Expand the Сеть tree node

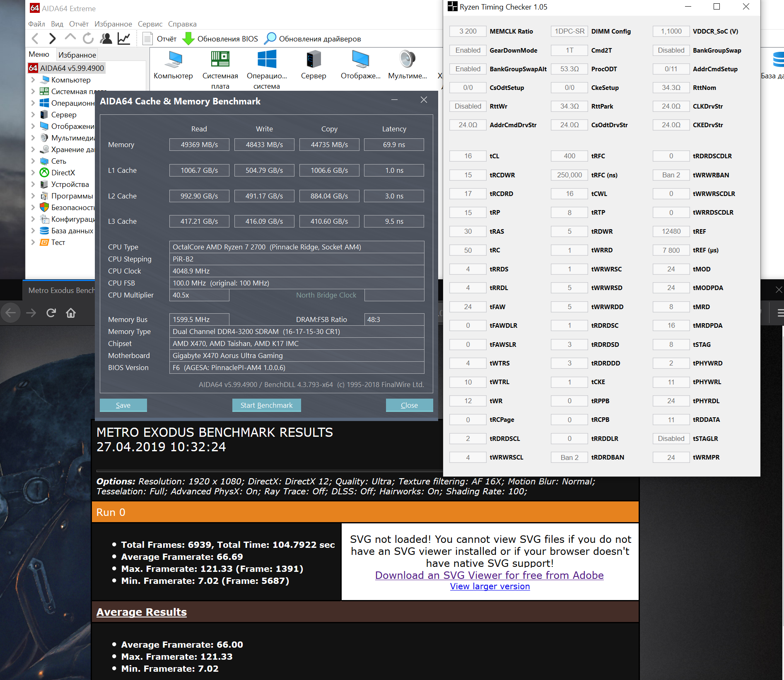[33, 161]
